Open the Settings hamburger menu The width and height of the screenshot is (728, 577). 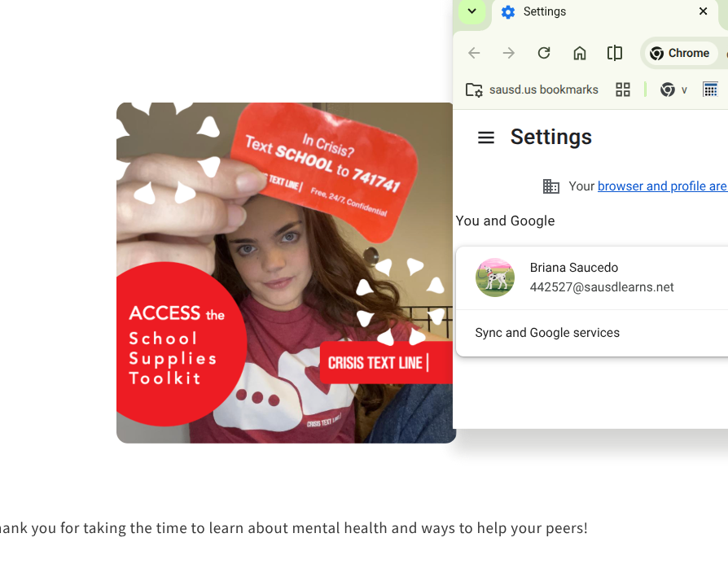(486, 138)
